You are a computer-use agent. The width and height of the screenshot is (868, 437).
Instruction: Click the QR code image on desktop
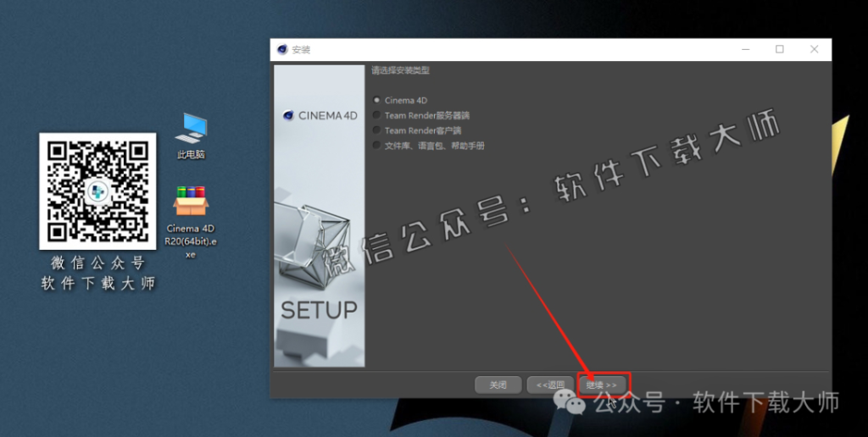point(97,191)
